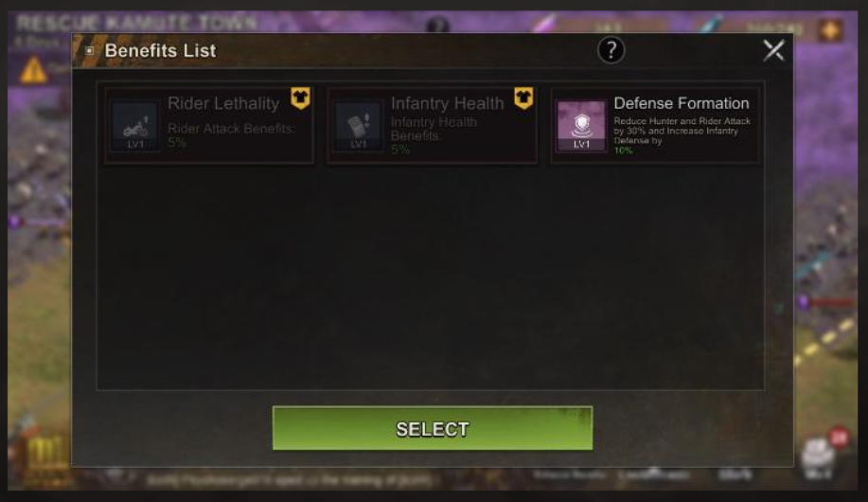Click the purple Defense Formation shield icon
Screen dimensions: 868x502
point(581,126)
